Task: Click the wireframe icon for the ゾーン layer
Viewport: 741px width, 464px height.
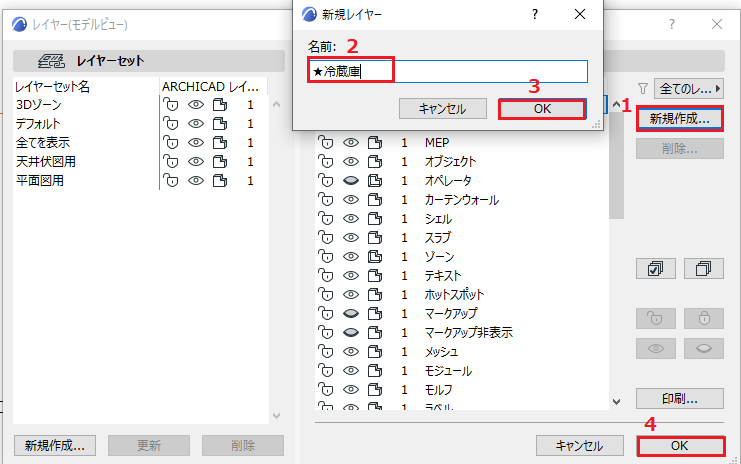Action: (375, 257)
